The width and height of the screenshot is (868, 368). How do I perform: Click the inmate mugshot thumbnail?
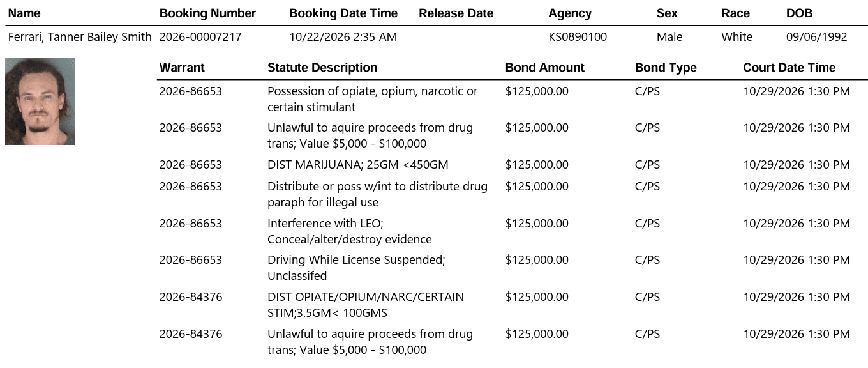[40, 102]
